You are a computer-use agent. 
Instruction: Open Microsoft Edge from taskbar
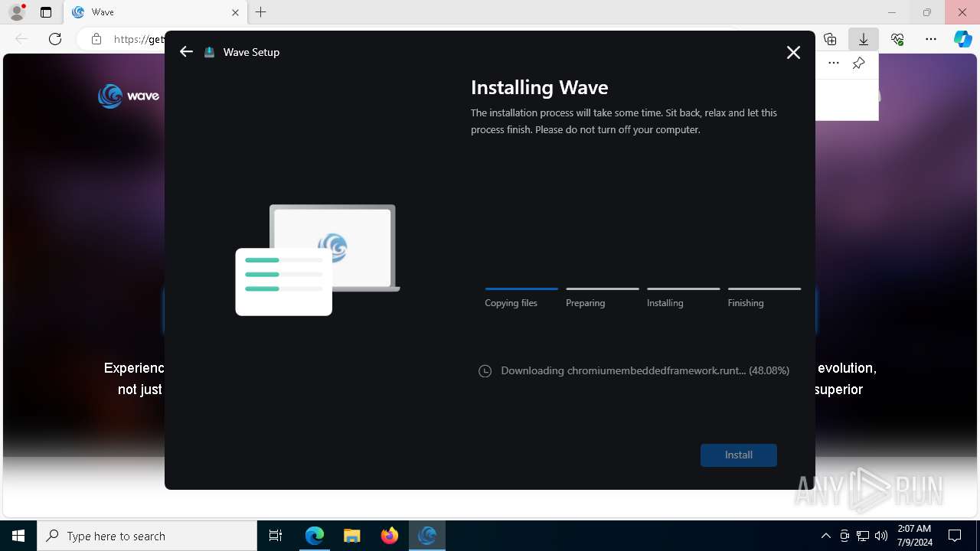coord(315,536)
